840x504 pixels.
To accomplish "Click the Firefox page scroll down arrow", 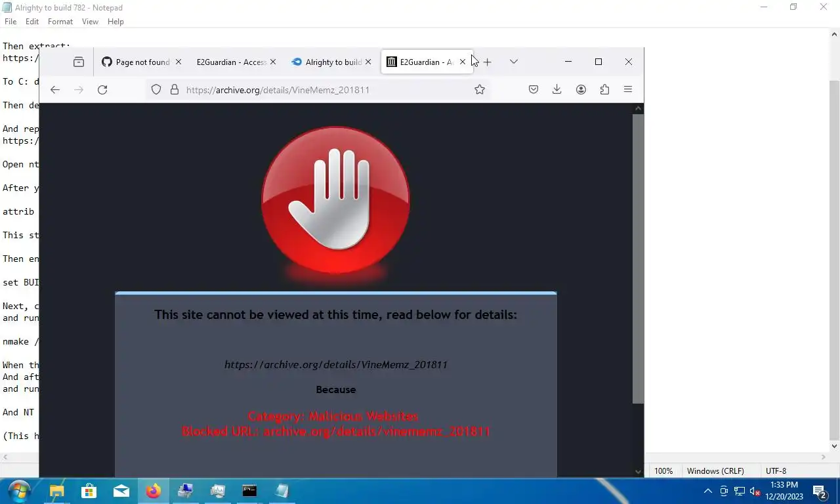I will [638, 471].
